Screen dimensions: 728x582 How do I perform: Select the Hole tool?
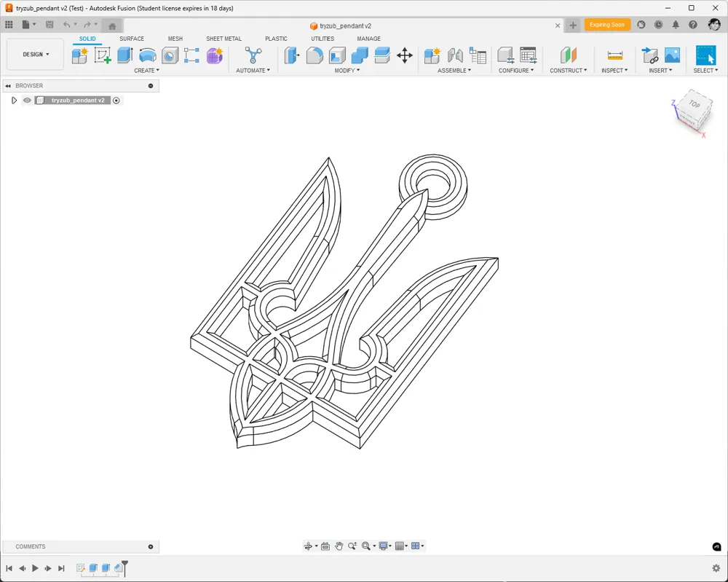click(170, 55)
